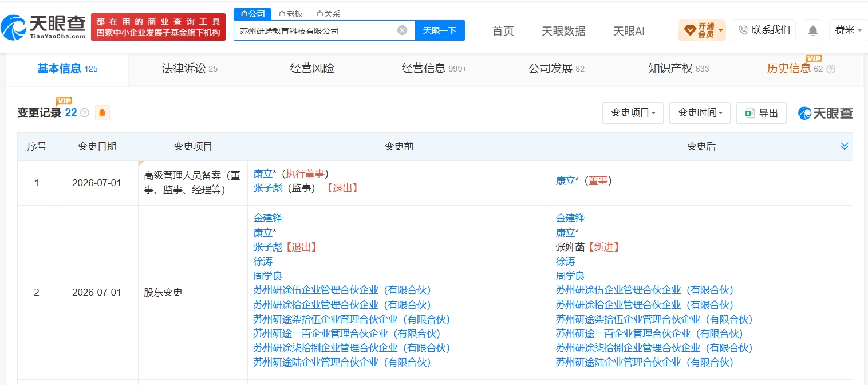
Task: Go to 首页 in top navigation
Action: point(503,31)
